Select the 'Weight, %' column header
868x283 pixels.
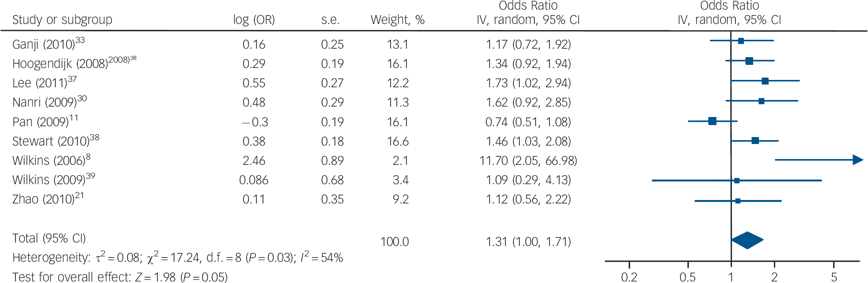tap(397, 20)
